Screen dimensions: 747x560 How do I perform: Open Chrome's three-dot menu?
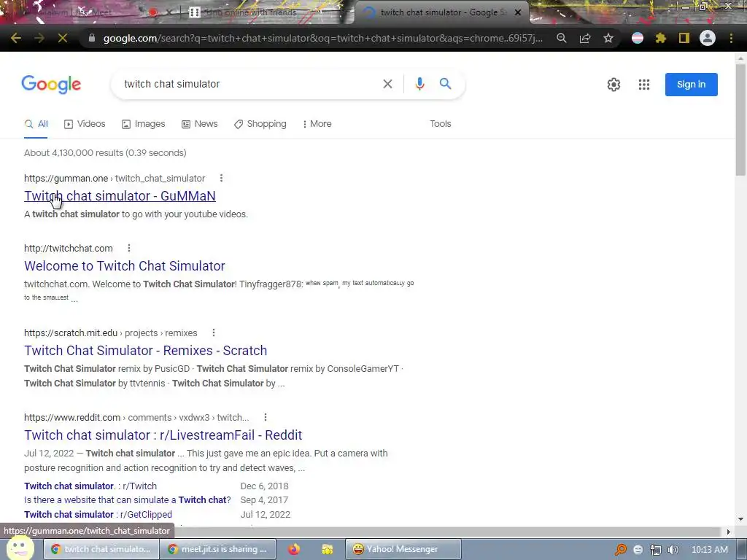pos(731,38)
